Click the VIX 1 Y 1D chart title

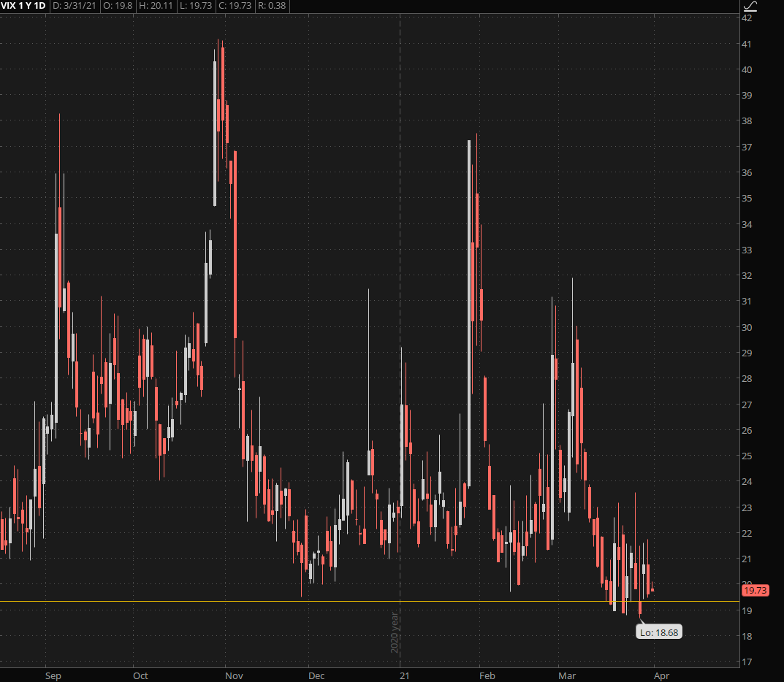[24, 6]
